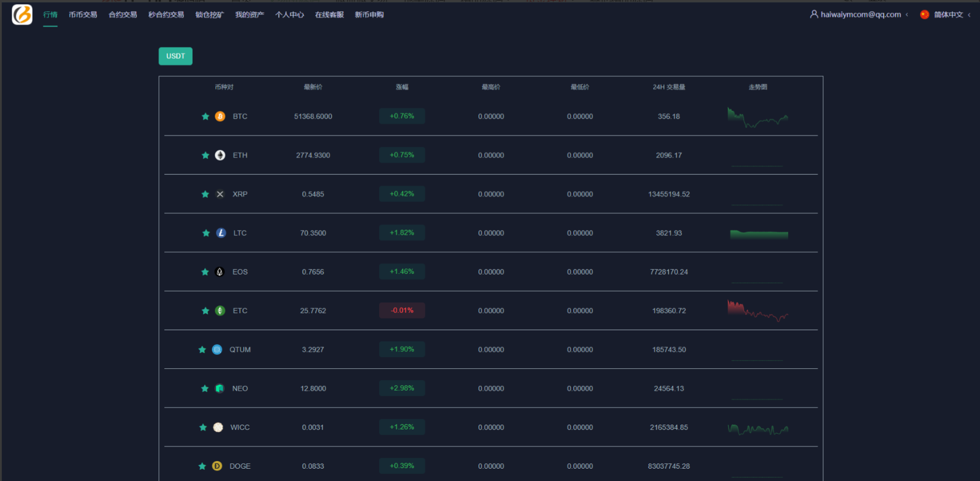
Task: Click the DOGE coin icon
Action: click(x=217, y=466)
